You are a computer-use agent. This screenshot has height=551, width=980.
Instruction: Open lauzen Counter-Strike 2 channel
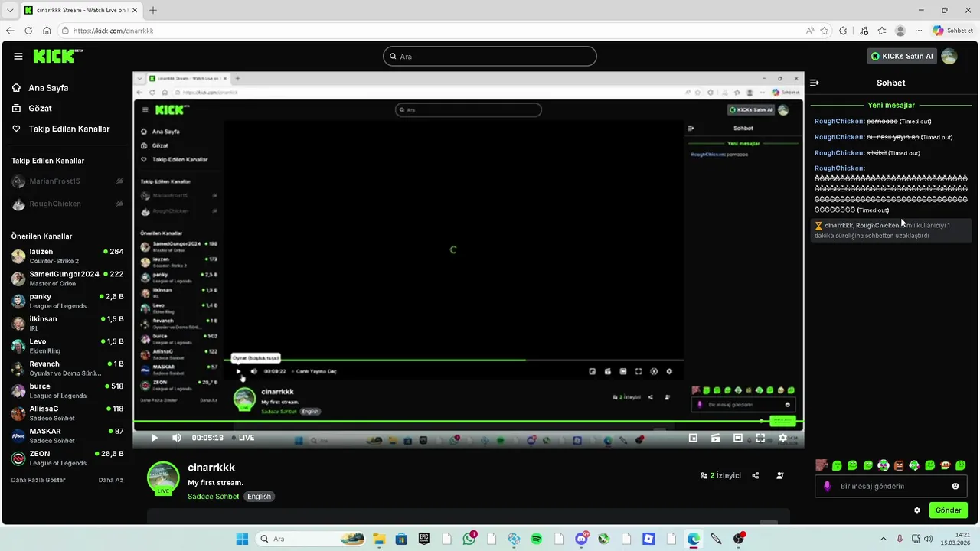[x=67, y=256]
